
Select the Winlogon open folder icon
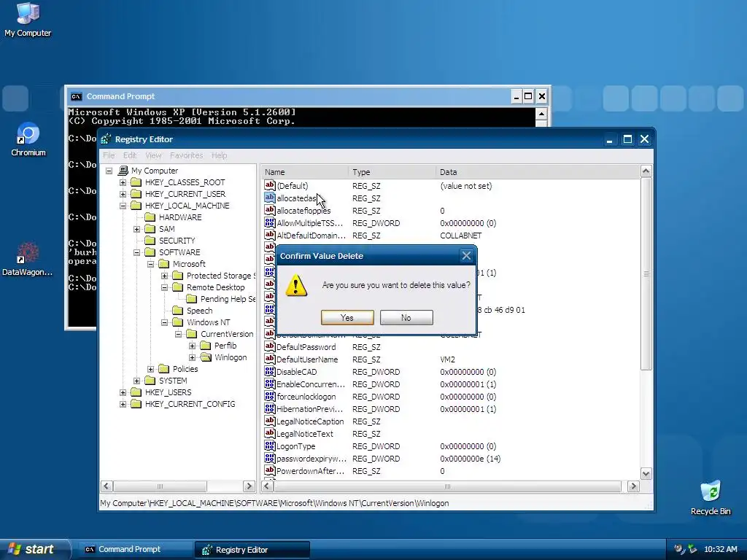[x=206, y=357]
